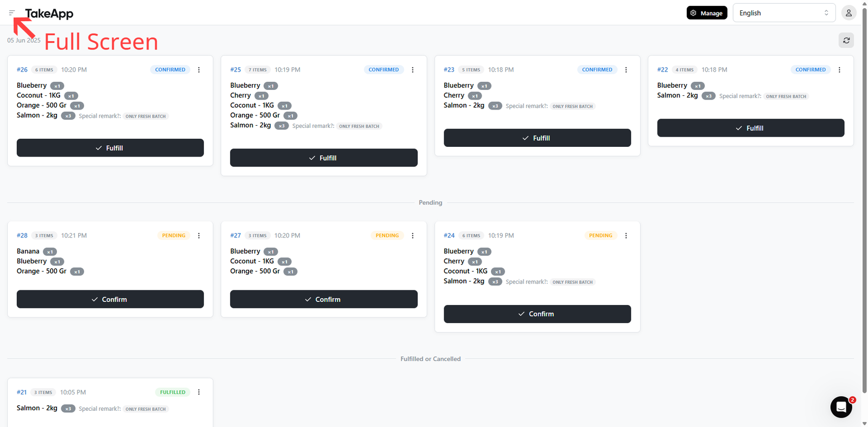Open options menu for pending order #24
The height and width of the screenshot is (427, 868).
[x=626, y=236]
